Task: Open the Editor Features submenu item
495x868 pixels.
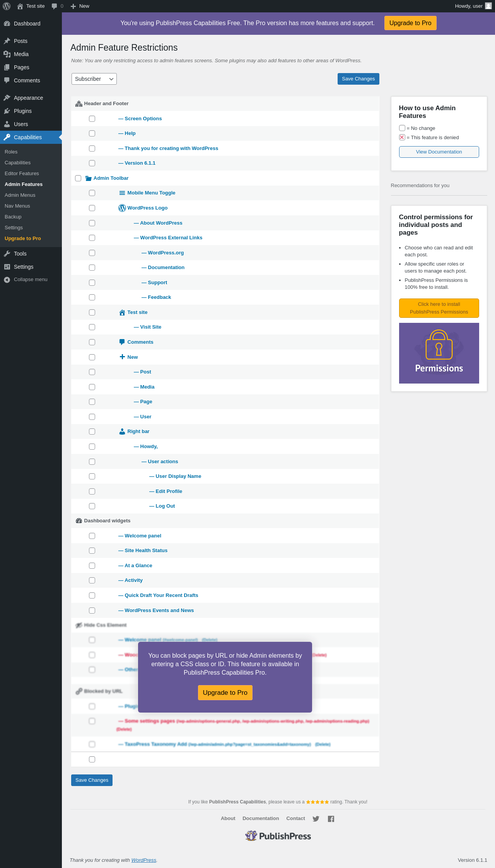Action: coord(22,174)
